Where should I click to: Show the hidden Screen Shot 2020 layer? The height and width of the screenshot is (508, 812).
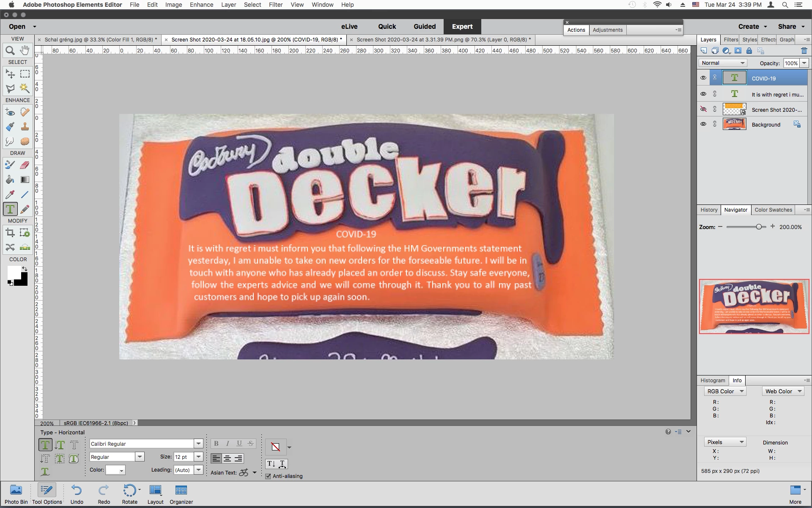click(703, 109)
